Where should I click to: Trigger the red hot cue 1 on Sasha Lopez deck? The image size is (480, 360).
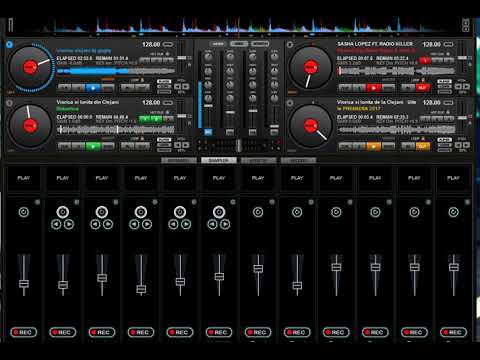pos(425,60)
